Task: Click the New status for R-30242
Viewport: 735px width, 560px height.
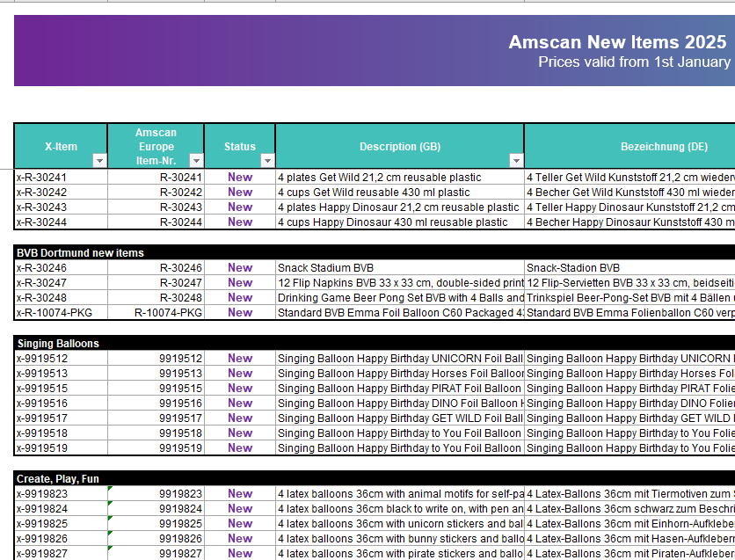Action: coord(240,193)
